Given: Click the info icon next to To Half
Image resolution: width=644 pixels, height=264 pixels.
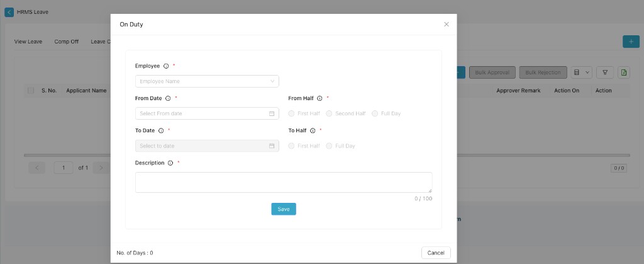Looking at the screenshot, I should tap(313, 130).
